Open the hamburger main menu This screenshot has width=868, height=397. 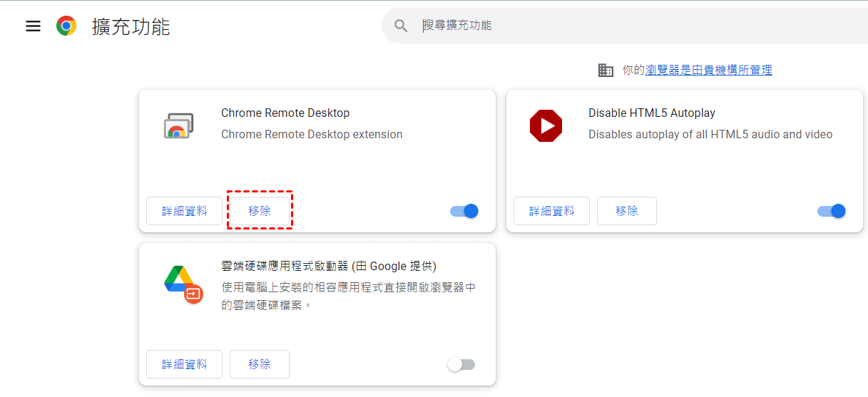[33, 26]
